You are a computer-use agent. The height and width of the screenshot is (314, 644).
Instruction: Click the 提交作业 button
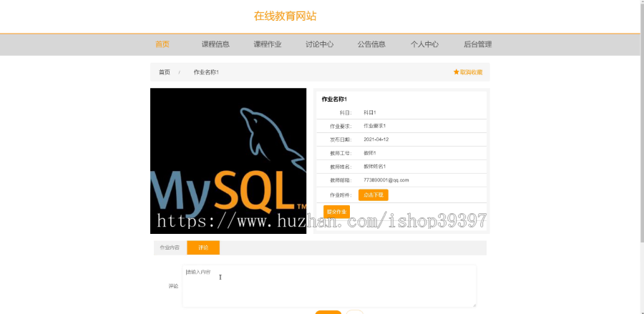pyautogui.click(x=336, y=212)
